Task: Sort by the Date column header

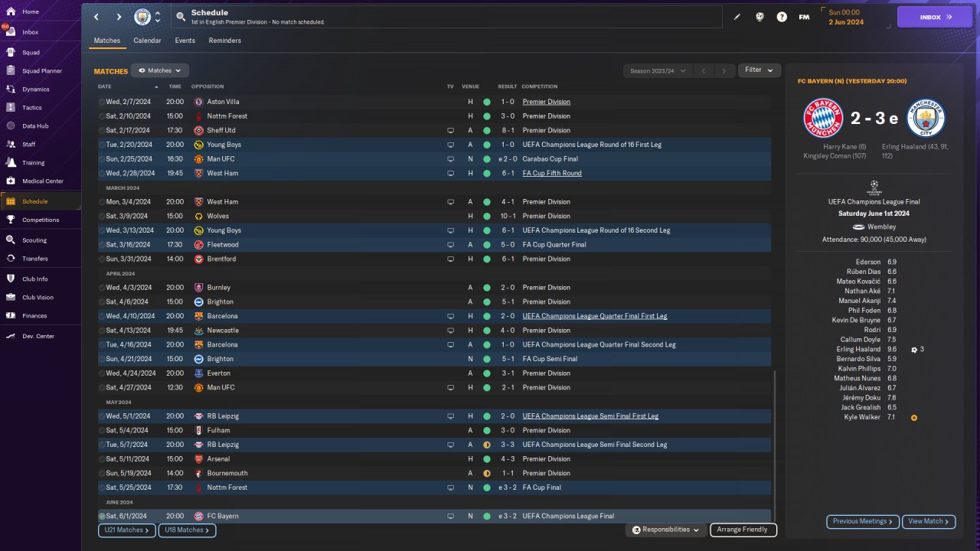Action: [x=105, y=86]
